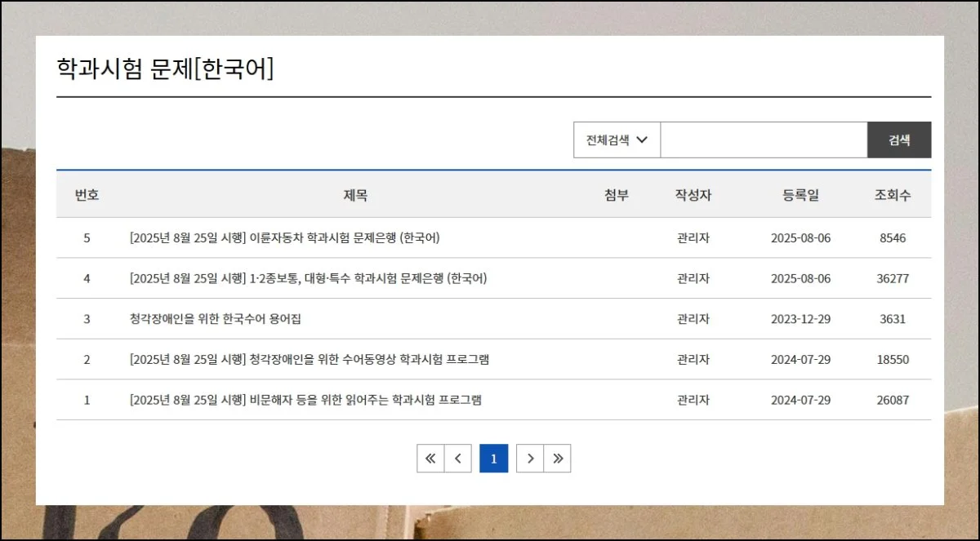Open the 수어동영상 학과시험 프로그램 post
980x541 pixels.
309,360
